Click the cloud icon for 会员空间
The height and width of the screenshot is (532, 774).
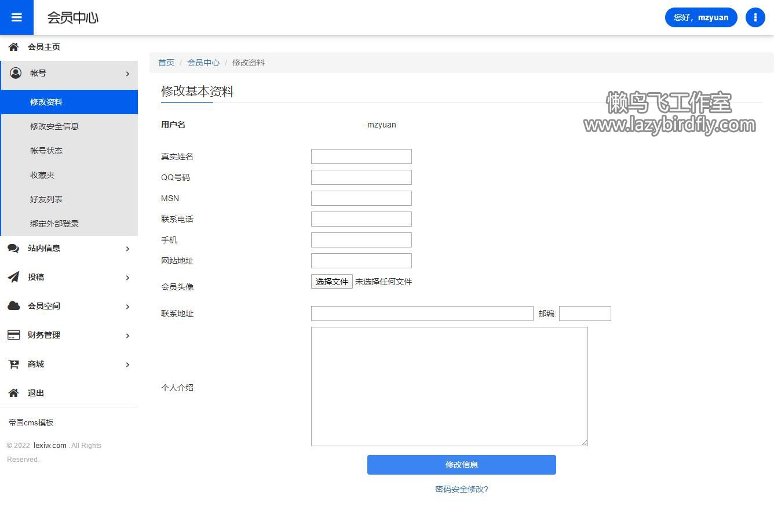[x=13, y=306]
